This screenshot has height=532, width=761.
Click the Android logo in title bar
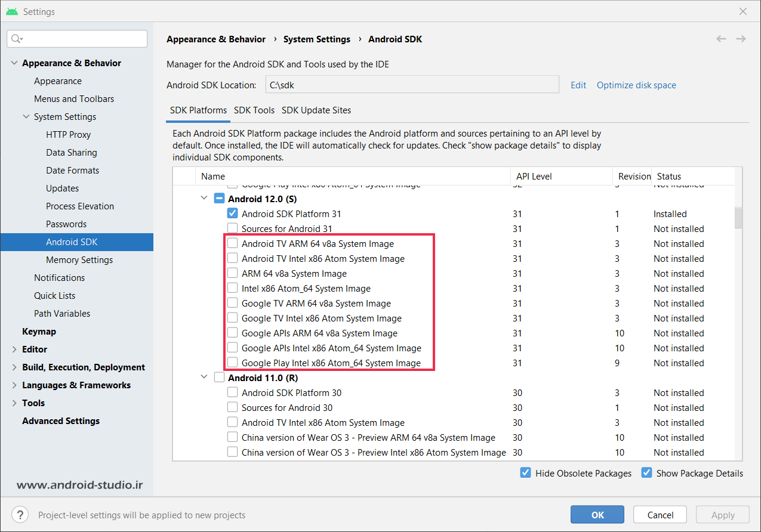(x=12, y=11)
